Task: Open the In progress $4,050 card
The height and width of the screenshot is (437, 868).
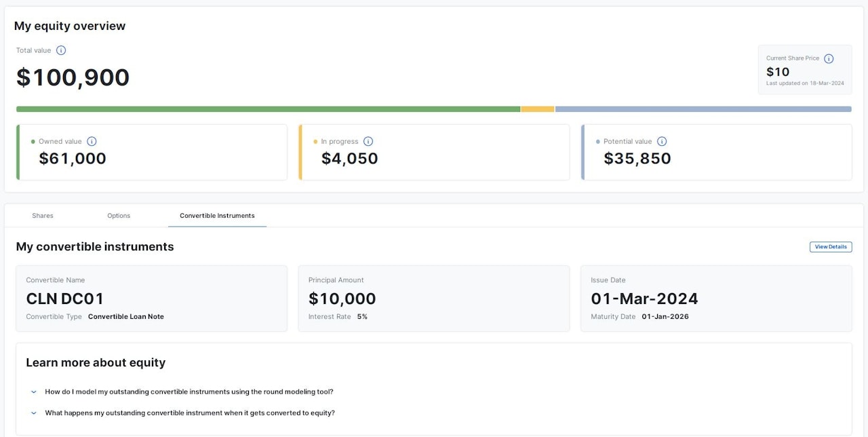Action: (x=434, y=152)
